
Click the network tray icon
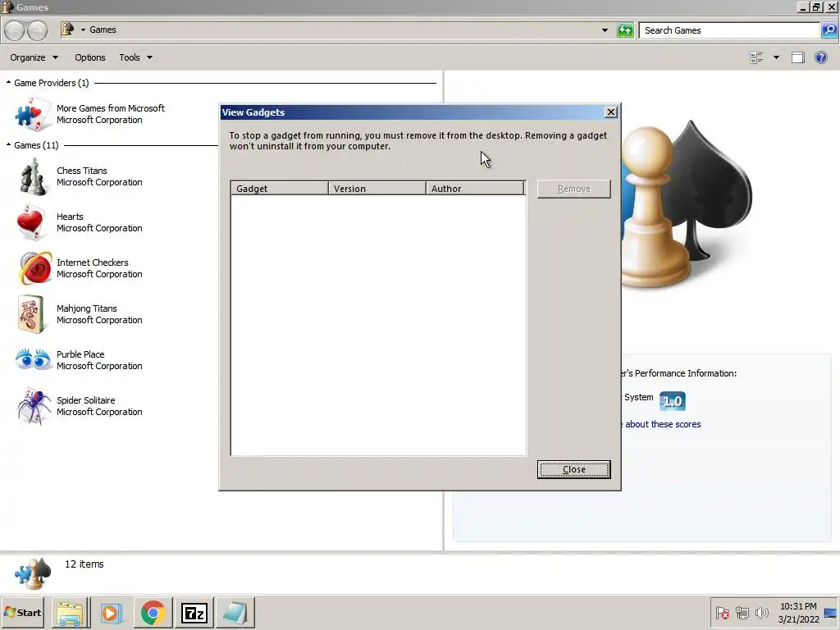742,612
